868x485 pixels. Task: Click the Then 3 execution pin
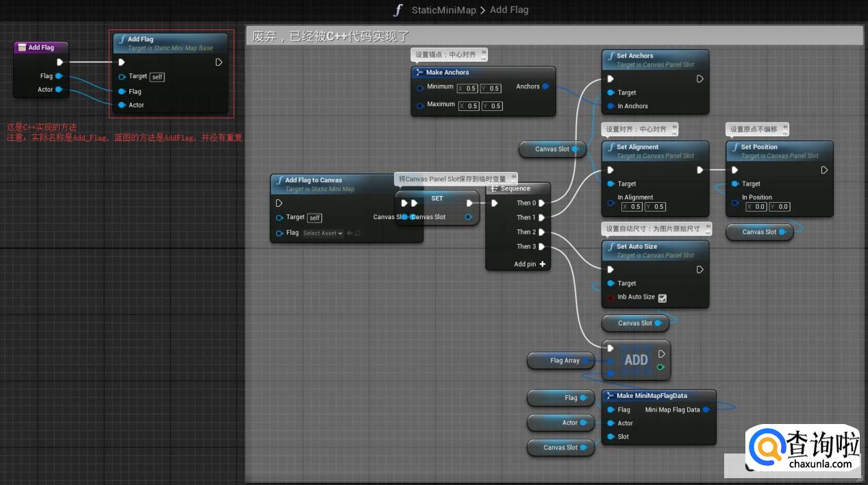click(x=541, y=247)
